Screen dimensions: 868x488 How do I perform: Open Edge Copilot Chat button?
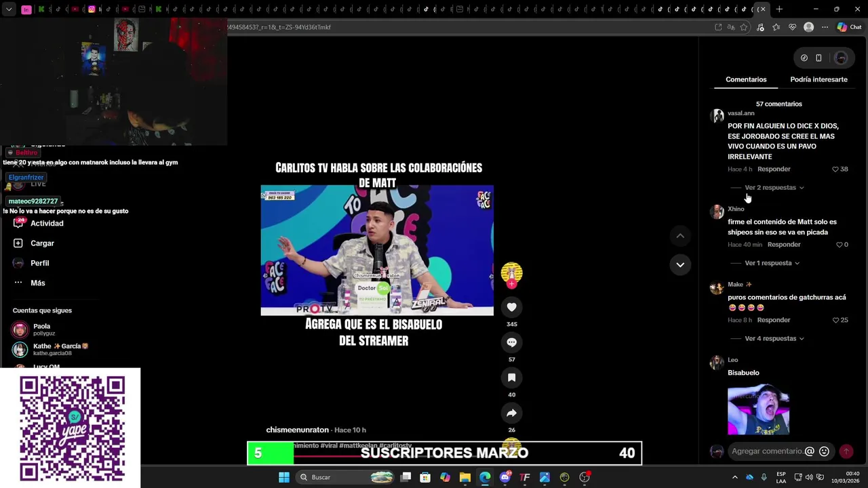849,27
